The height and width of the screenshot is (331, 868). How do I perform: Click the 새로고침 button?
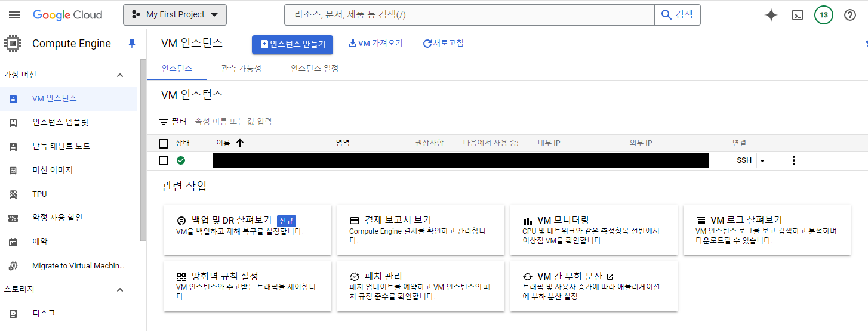(x=444, y=44)
